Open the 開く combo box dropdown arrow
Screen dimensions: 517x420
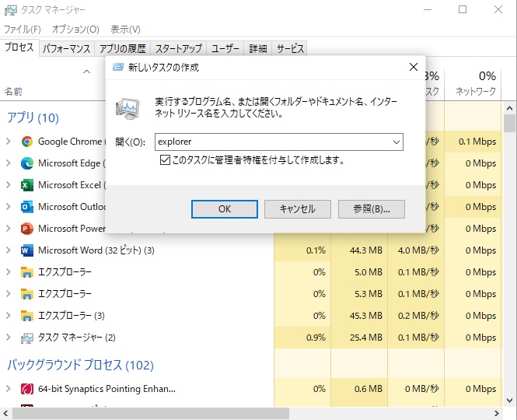click(396, 142)
